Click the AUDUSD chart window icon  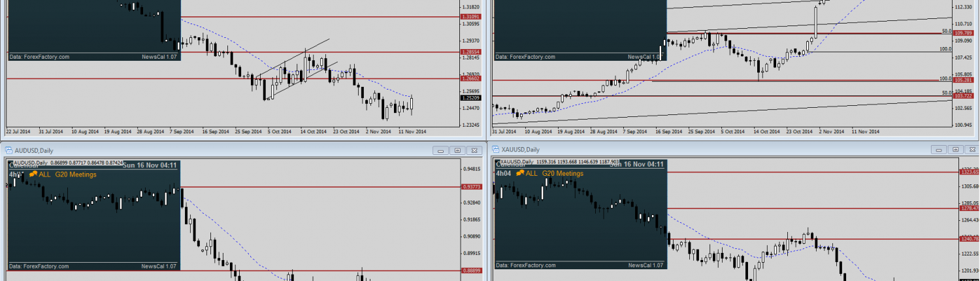point(9,150)
